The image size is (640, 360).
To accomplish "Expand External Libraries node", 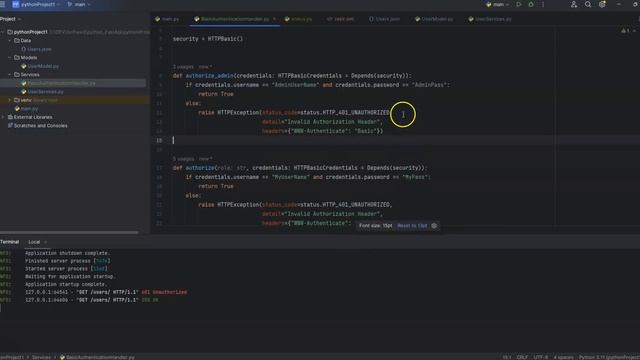I will point(3,117).
